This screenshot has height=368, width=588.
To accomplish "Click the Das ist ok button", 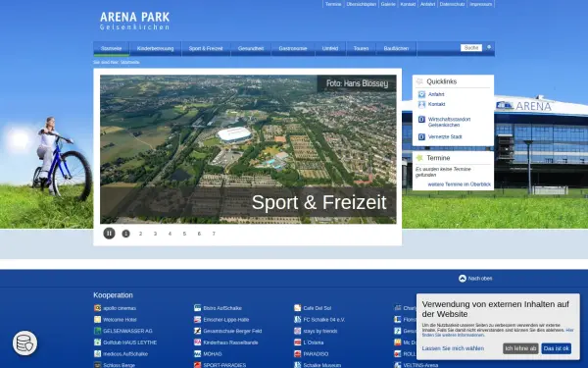I will coord(556,348).
